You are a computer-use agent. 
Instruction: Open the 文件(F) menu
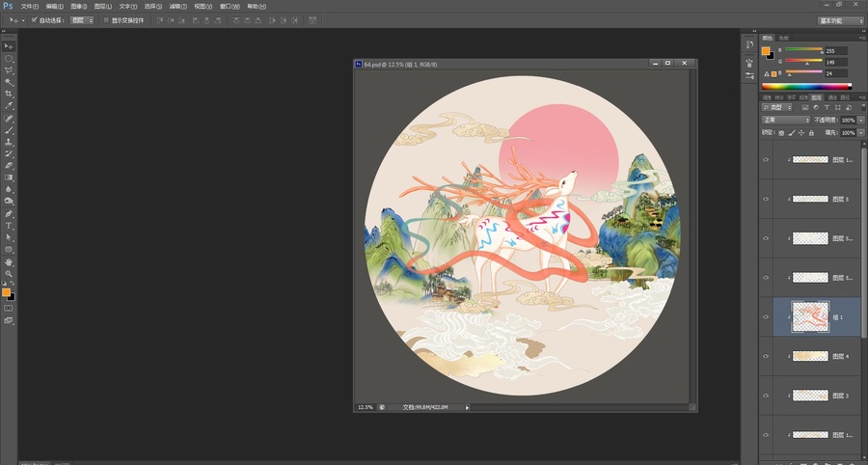[x=30, y=6]
